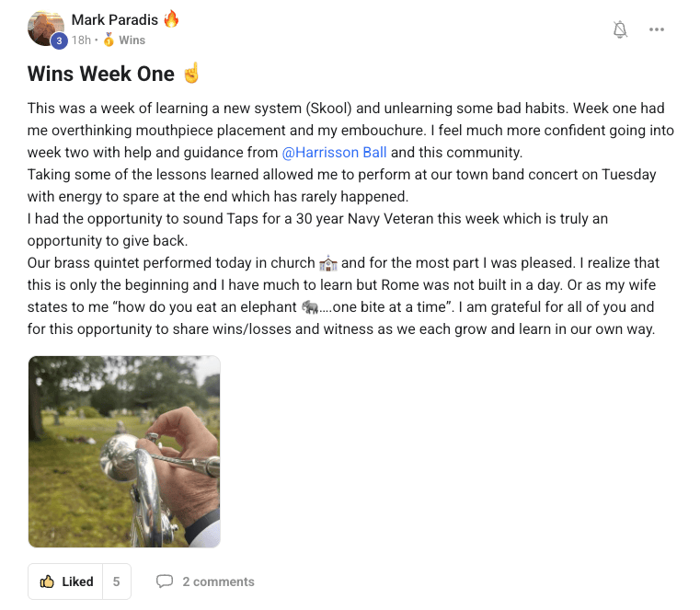Click the church emoji in the post
700x610 pixels.
click(328, 263)
